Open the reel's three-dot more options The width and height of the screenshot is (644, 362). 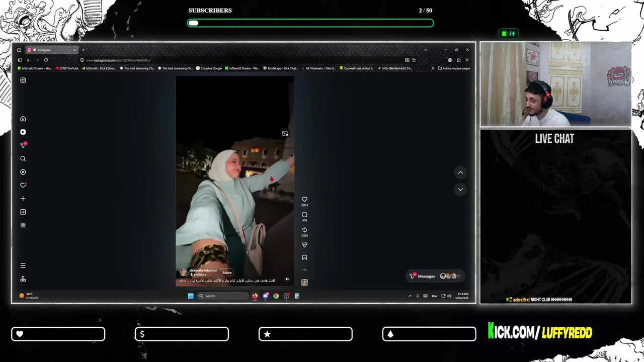pyautogui.click(x=304, y=270)
